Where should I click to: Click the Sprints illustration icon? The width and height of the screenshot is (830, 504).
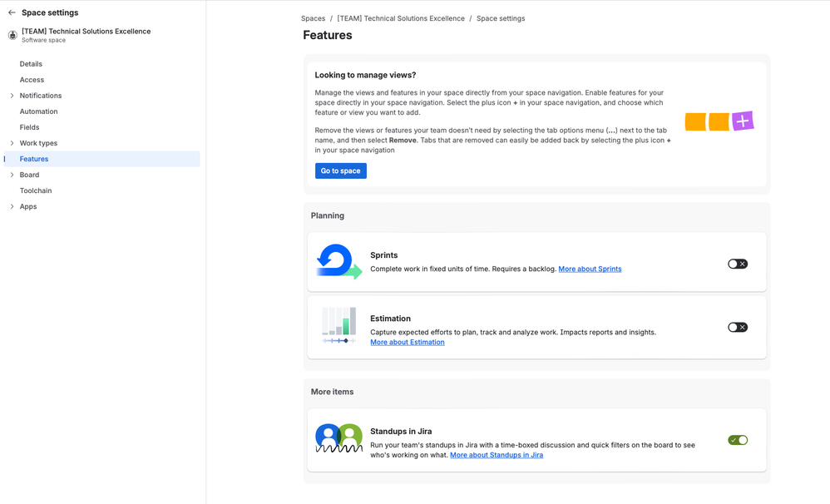coord(339,261)
